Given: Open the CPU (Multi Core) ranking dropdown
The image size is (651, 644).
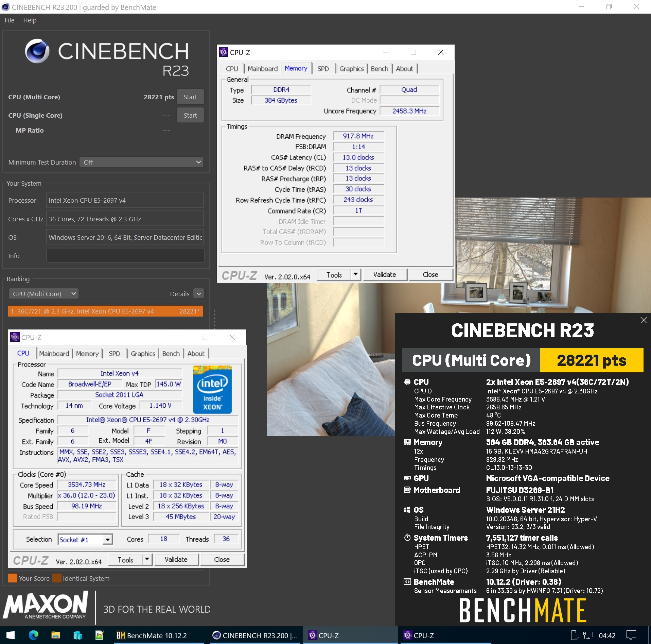Looking at the screenshot, I should tap(43, 293).
